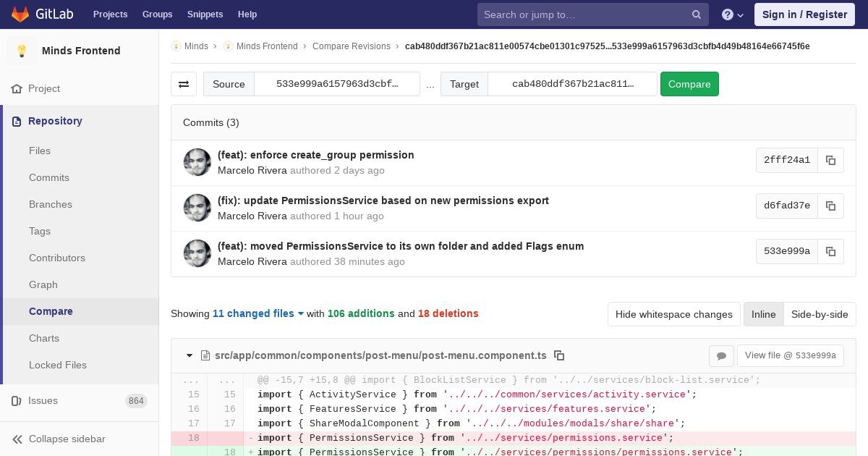This screenshot has height=456, width=868.
Task: Click Minds Frontend breadcrumb link
Action: coord(267,46)
